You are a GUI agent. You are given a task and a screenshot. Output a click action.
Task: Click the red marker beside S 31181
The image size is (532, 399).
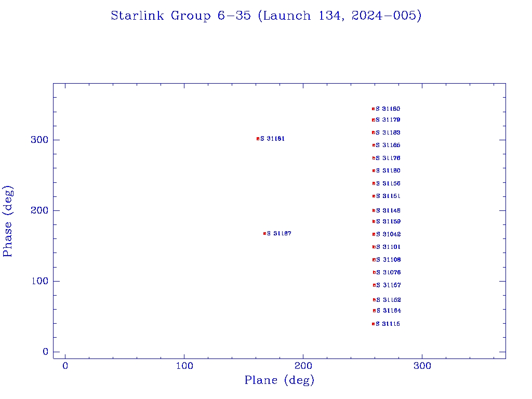tap(258, 139)
